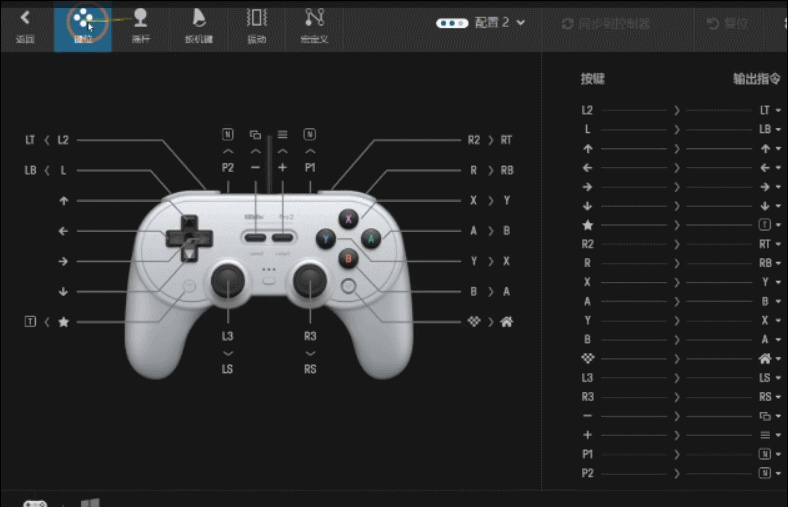Click the view icon above minus button

(255, 134)
